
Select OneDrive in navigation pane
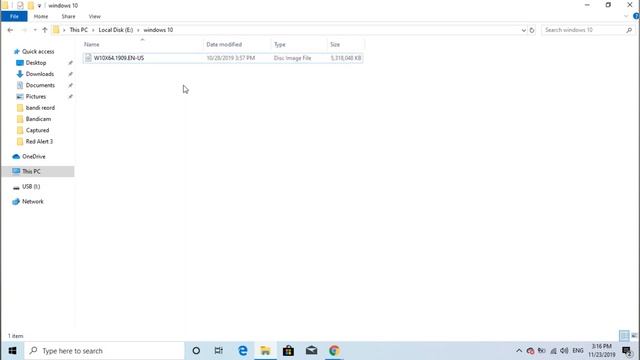(33, 156)
